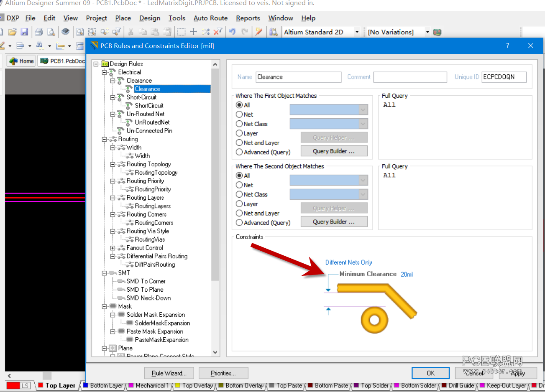Viewport: 545px width, 392px height.
Task: Open the Design menu
Action: pos(150,18)
